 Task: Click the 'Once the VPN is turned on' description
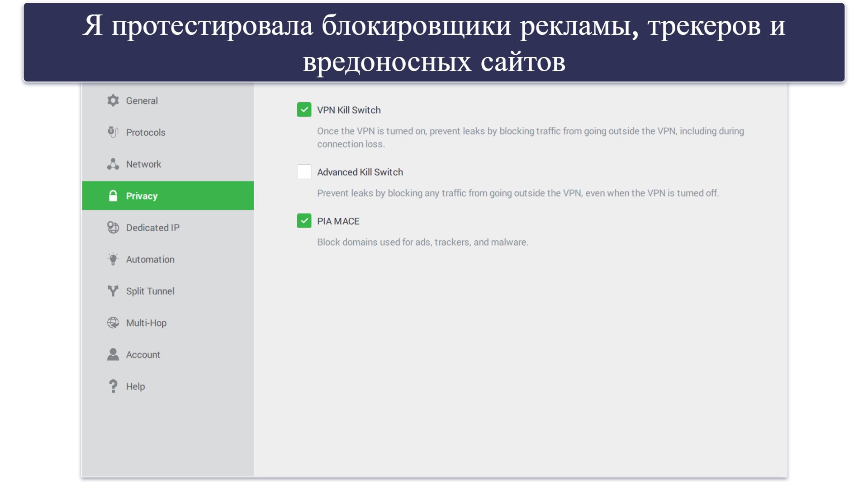coord(531,138)
